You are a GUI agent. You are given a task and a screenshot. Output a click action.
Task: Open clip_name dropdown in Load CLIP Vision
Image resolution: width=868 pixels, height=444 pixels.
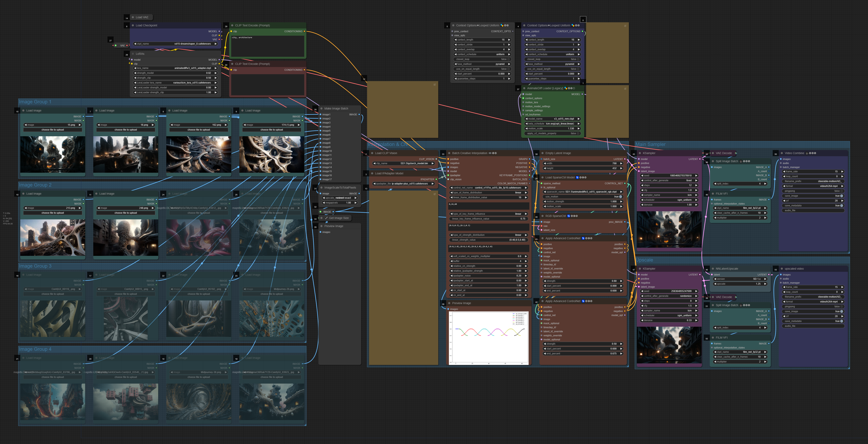(404, 163)
